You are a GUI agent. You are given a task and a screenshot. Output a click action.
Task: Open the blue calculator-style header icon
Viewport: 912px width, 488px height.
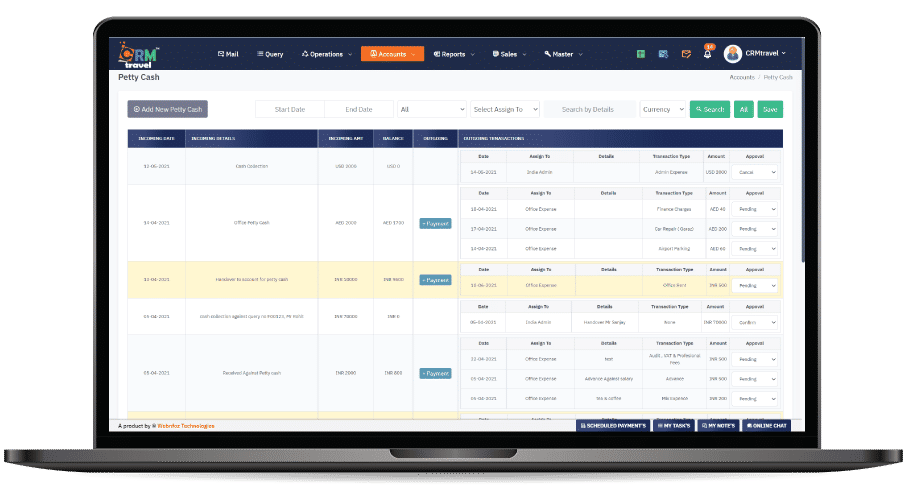663,54
